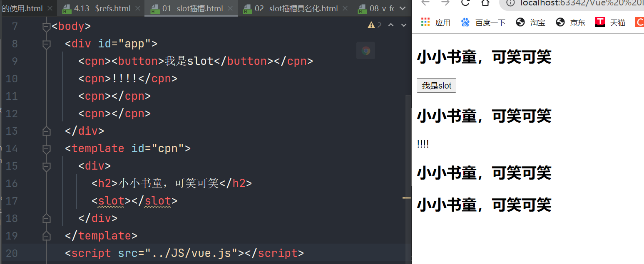Image resolution: width=644 pixels, height=264 pixels.
Task: Click the warning indicator showing 2 problems
Action: [375, 25]
